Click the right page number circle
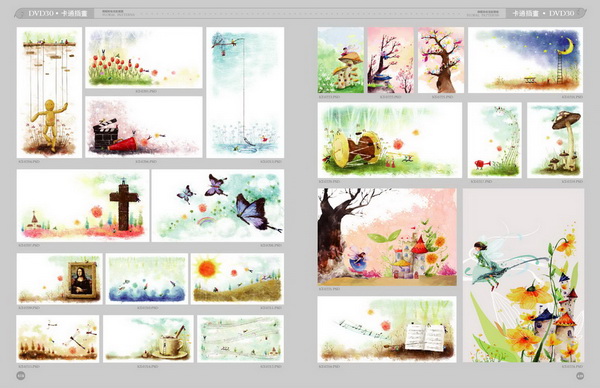The image size is (600, 388). pyautogui.click(x=580, y=376)
